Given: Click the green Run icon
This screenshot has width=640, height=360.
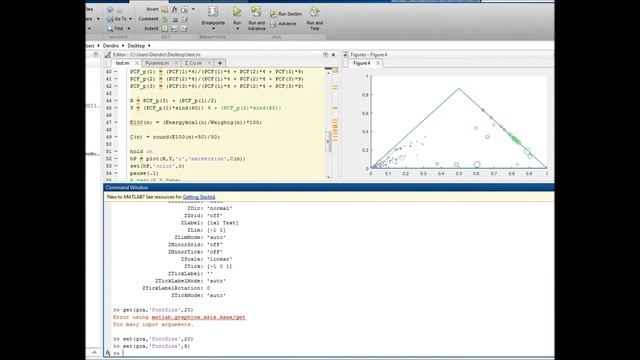Looking at the screenshot, I should (x=237, y=12).
